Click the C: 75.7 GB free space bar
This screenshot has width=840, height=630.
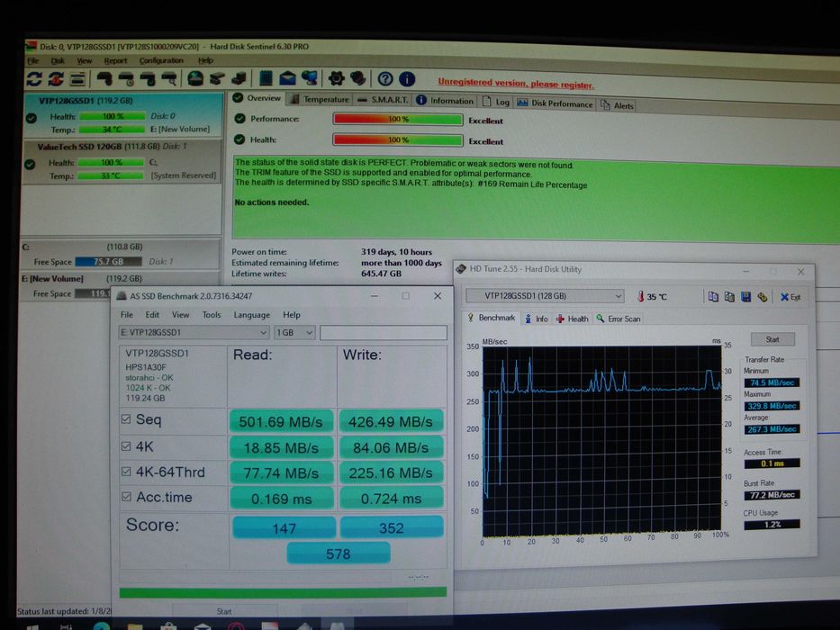click(x=108, y=261)
